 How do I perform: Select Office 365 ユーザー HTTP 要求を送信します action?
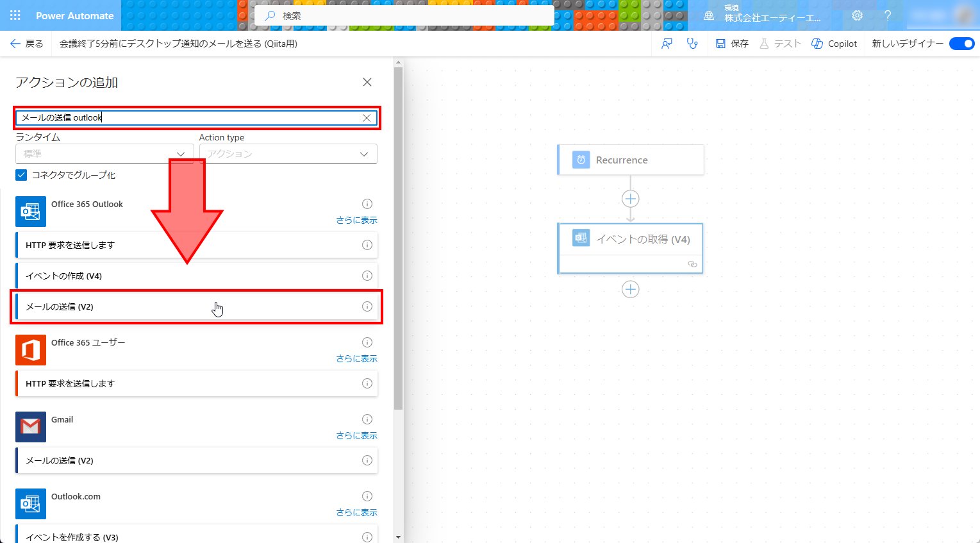pos(196,383)
